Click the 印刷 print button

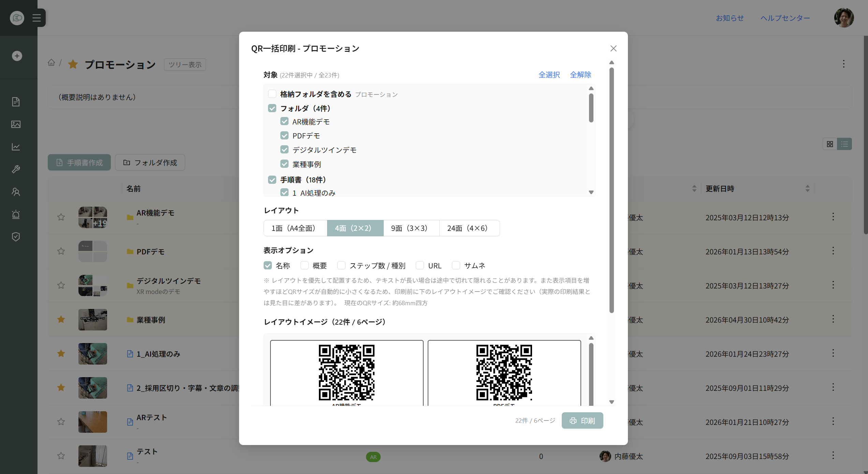click(x=582, y=420)
